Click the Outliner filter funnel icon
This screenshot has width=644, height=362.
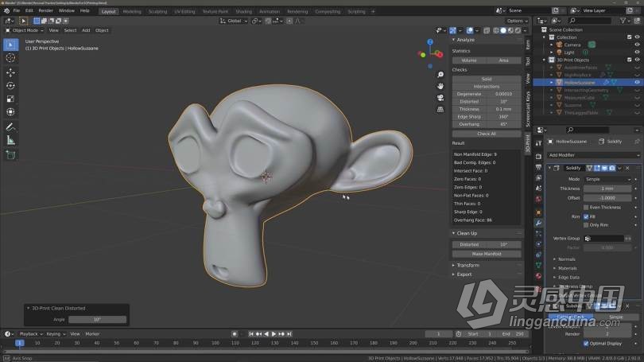[x=623, y=21]
